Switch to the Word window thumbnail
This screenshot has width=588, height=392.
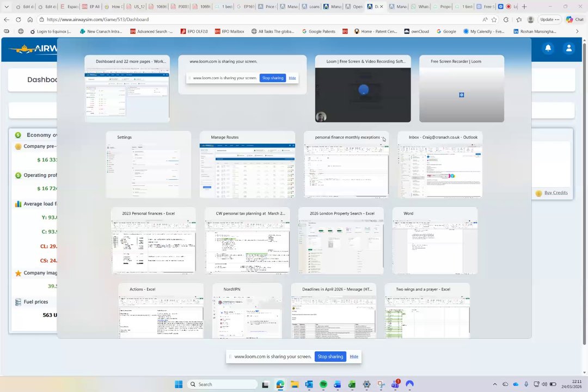(435, 241)
